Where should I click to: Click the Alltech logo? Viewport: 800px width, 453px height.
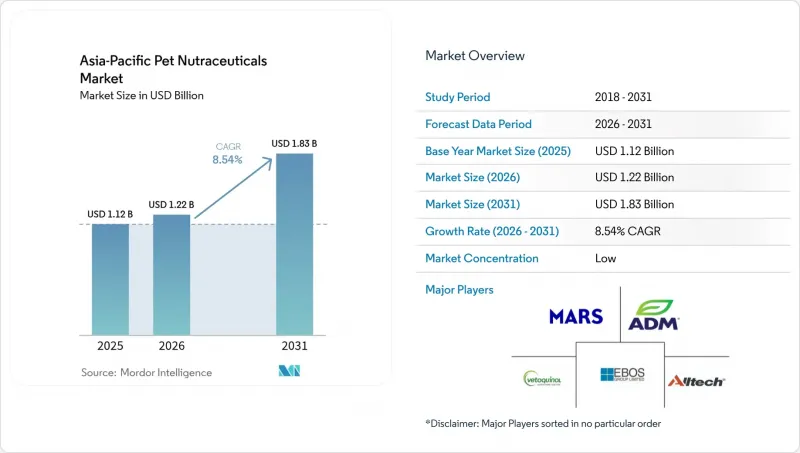(696, 381)
